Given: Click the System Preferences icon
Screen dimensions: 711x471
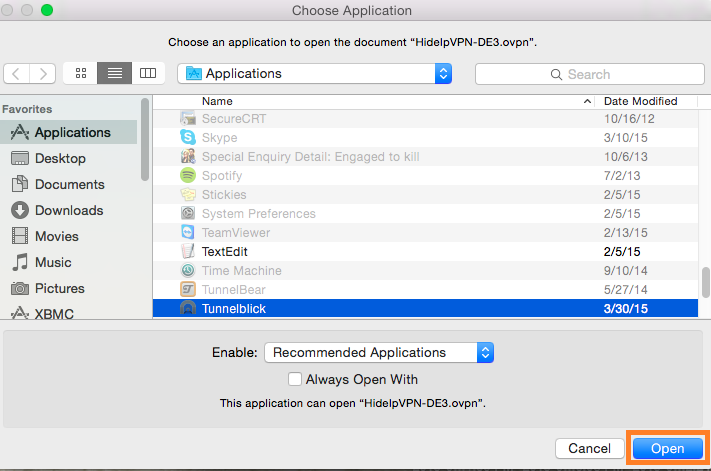Looking at the screenshot, I should tap(188, 214).
